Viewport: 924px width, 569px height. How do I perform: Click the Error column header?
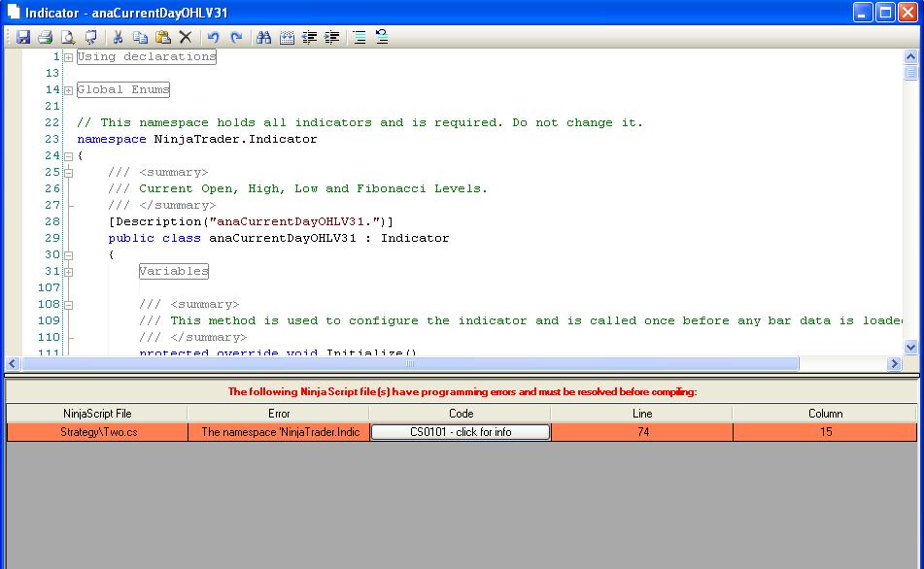click(x=278, y=414)
